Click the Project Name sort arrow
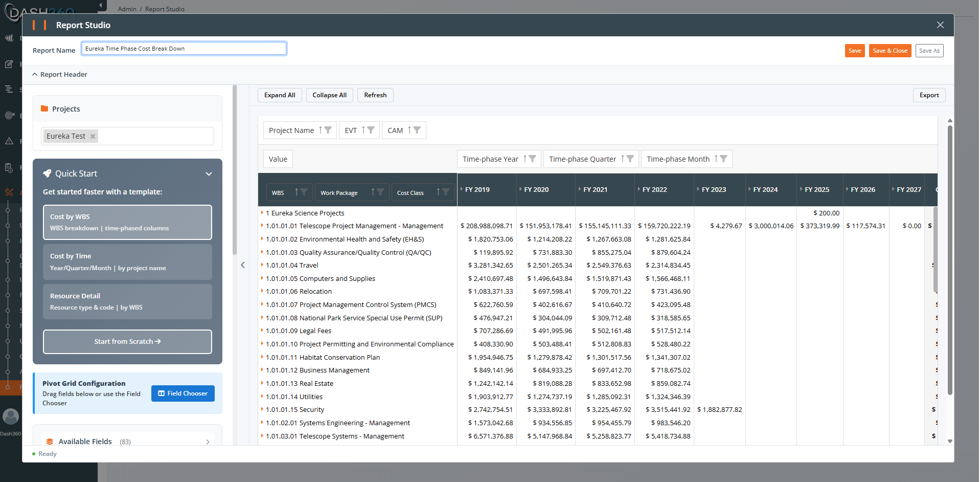The image size is (980, 482). pos(321,130)
